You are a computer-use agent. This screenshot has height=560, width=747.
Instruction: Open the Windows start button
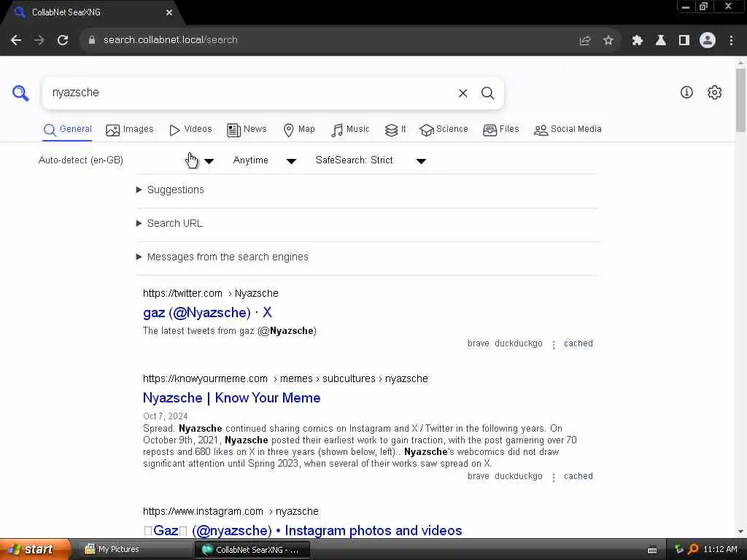point(34,550)
